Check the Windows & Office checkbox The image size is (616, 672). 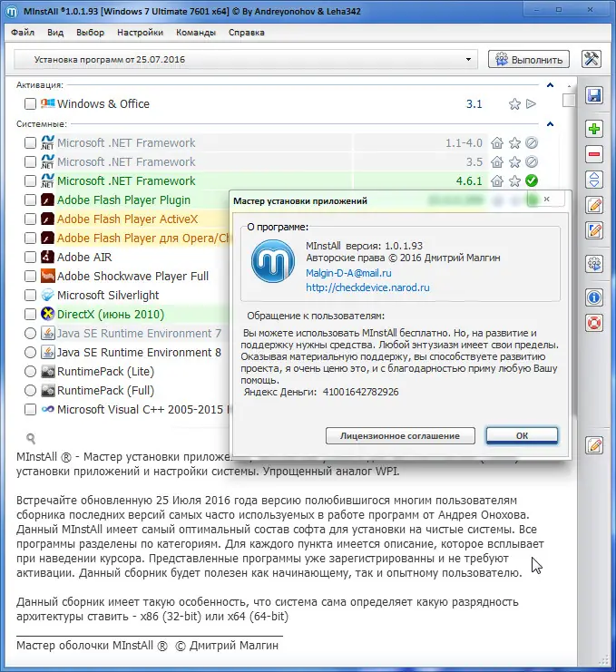[x=31, y=103]
